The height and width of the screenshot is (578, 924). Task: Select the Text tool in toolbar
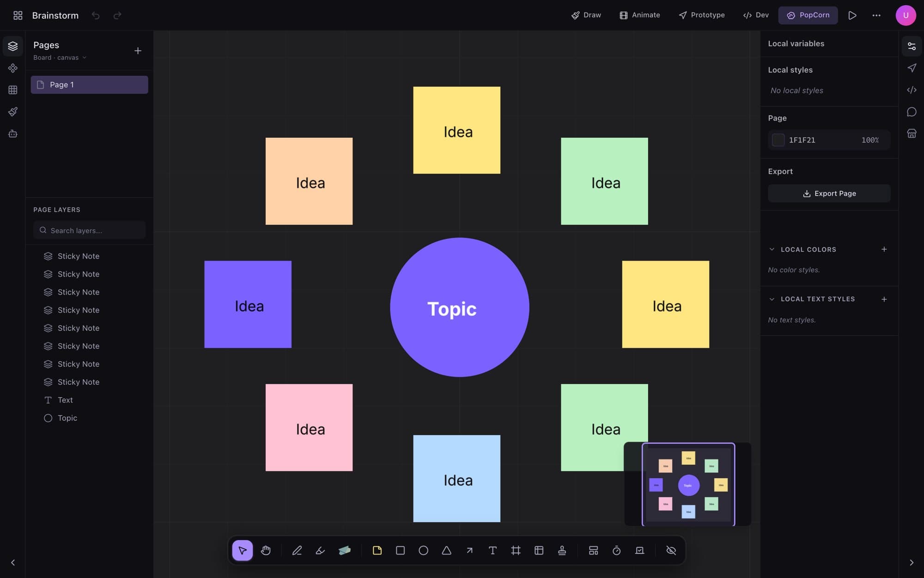(493, 550)
